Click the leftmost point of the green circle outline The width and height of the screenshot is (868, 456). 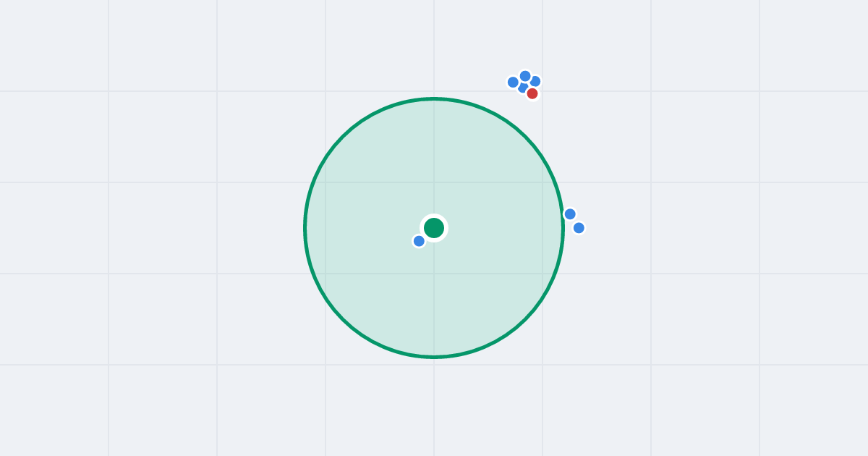click(x=305, y=228)
